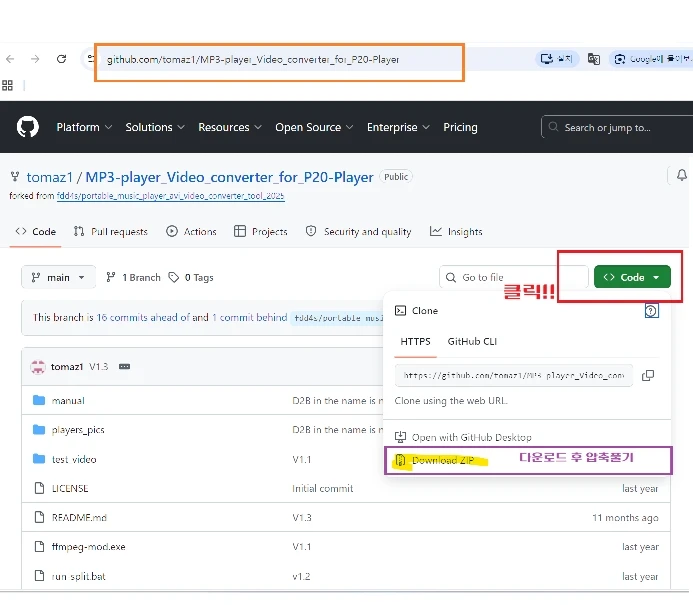Click the manual folder icon
This screenshot has width=693, height=605.
39,400
